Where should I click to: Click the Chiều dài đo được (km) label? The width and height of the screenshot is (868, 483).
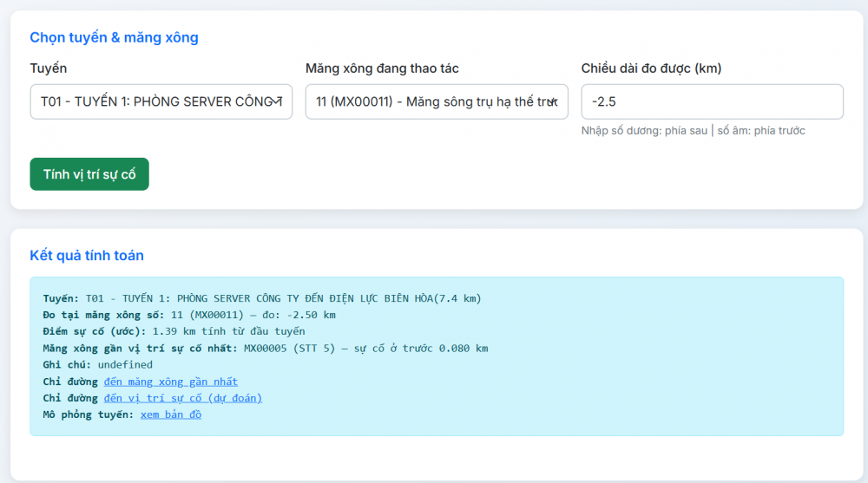click(x=652, y=69)
